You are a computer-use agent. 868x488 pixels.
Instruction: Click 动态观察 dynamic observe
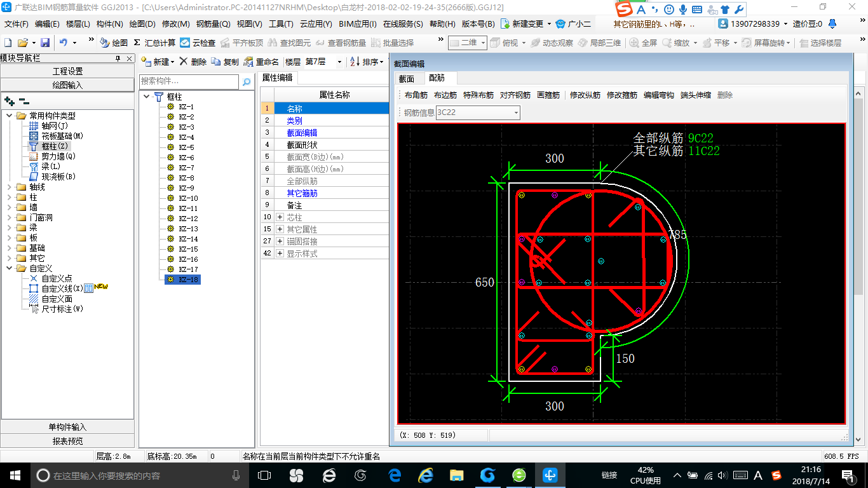552,43
